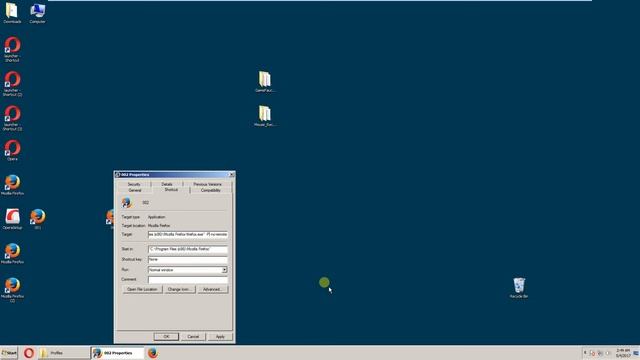The height and width of the screenshot is (360, 640).
Task: Switch to the Profiles folder taskbar button
Action: point(64,353)
